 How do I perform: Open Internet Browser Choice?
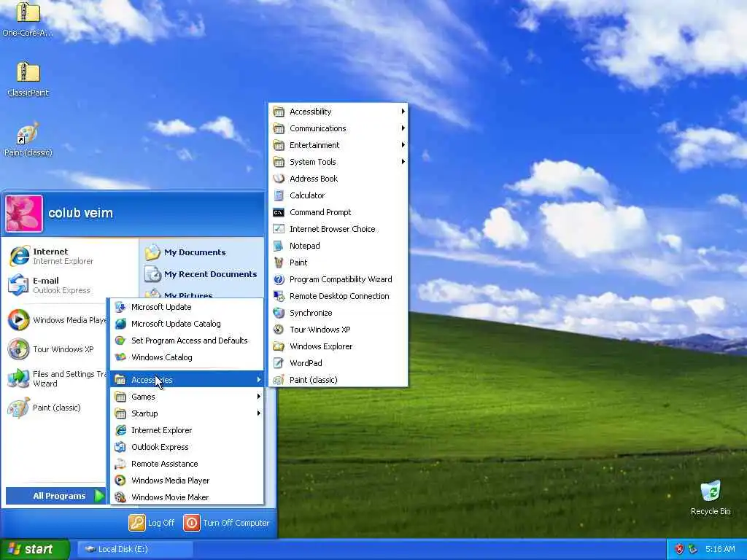pos(338,229)
